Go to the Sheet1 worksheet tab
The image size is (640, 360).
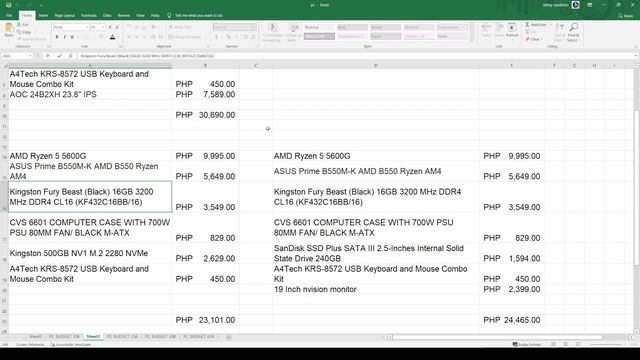36,337
